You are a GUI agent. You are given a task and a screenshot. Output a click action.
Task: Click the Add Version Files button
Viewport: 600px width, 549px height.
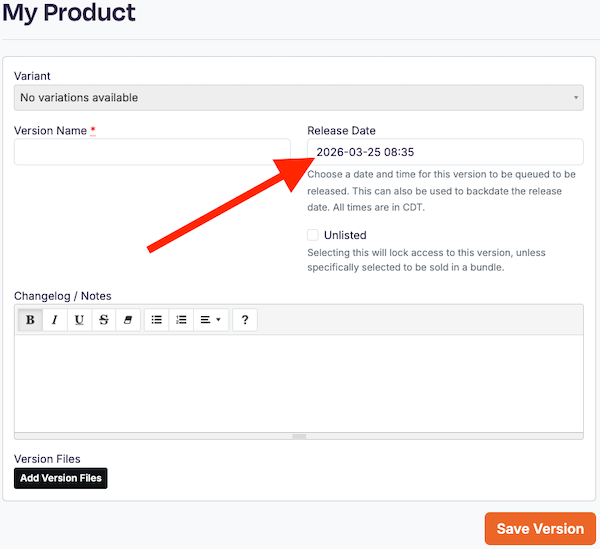[x=61, y=478]
